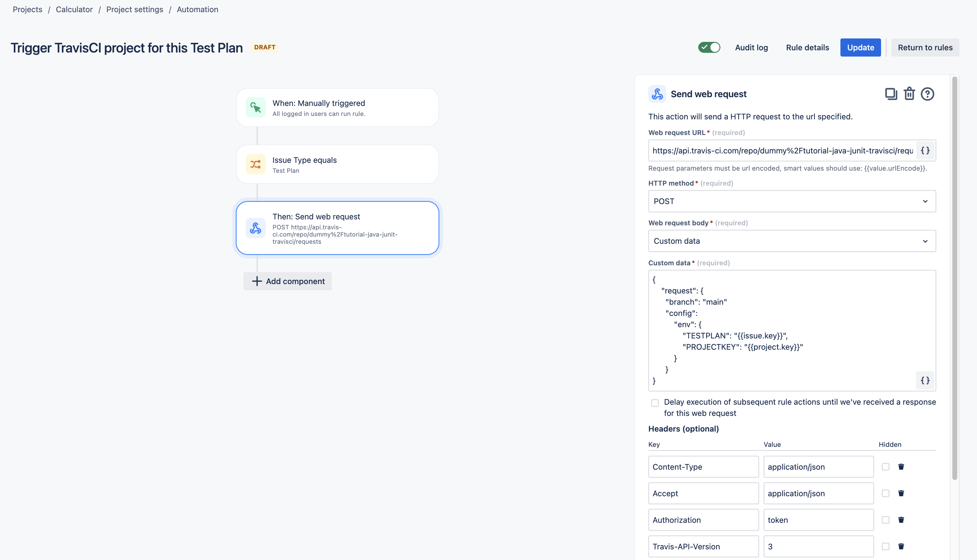Select the Then: Send web request card
Image resolution: width=977 pixels, height=560 pixels.
(x=337, y=228)
